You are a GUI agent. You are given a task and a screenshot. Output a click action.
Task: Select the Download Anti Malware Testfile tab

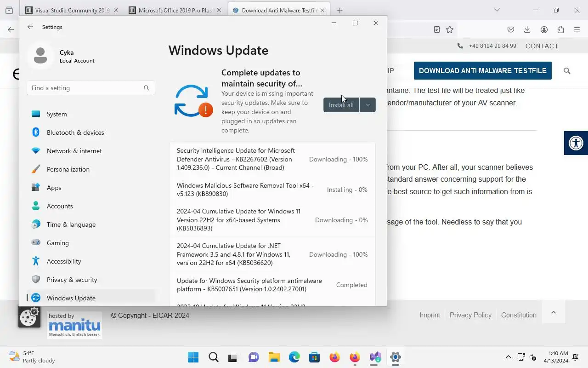(x=279, y=10)
